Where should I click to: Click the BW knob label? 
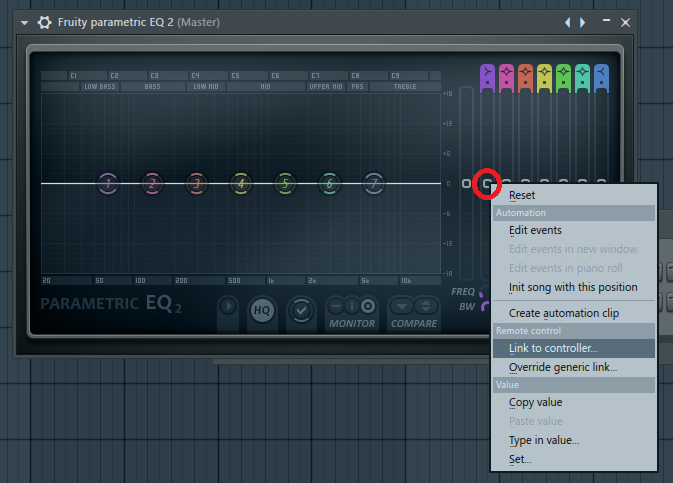467,307
